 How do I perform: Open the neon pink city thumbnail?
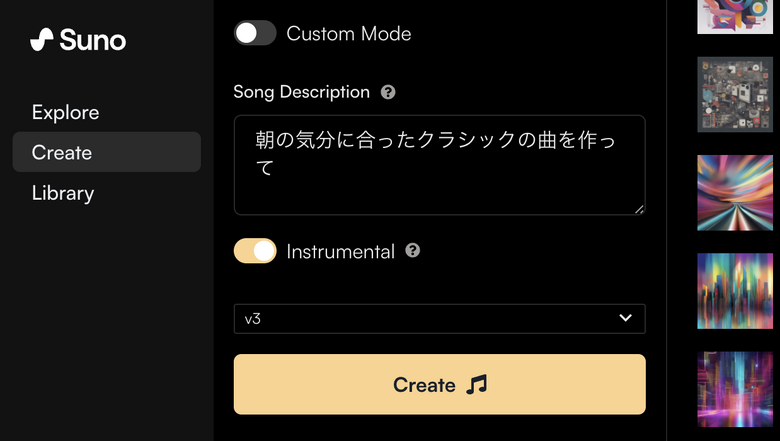735,389
